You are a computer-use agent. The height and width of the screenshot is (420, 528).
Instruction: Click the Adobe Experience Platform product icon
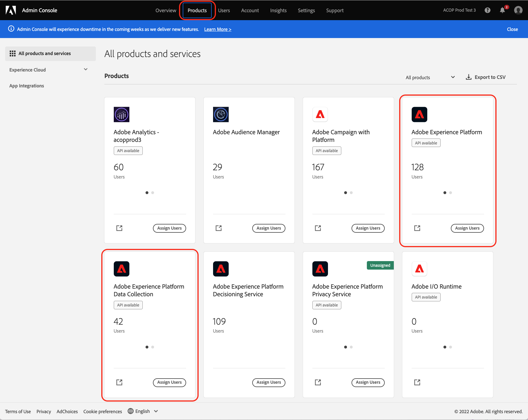click(419, 114)
